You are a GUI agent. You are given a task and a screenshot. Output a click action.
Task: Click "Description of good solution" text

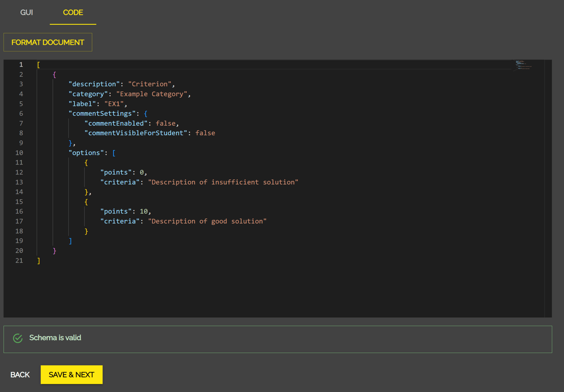pos(207,221)
